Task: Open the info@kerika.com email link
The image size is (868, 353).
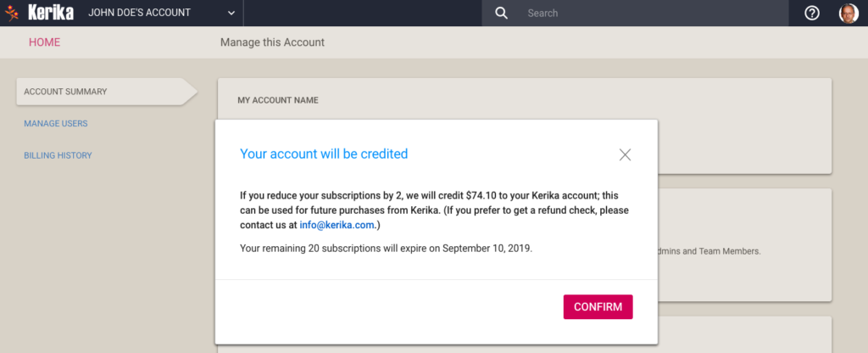Action: (337, 226)
